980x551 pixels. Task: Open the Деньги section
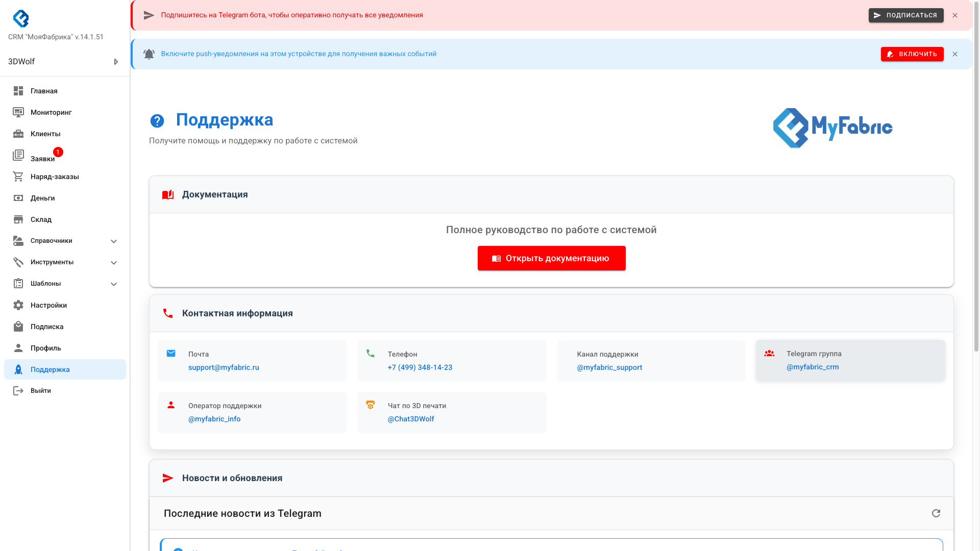click(43, 198)
